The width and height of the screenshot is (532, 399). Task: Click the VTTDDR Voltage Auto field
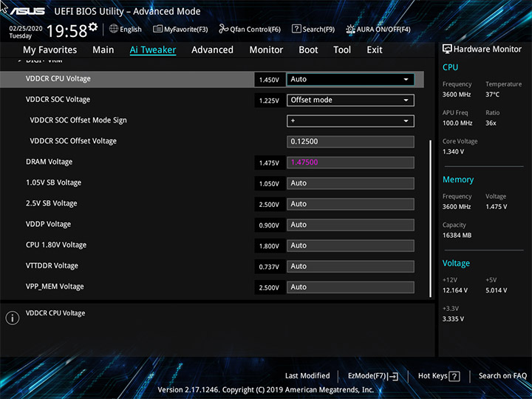pyautogui.click(x=350, y=266)
